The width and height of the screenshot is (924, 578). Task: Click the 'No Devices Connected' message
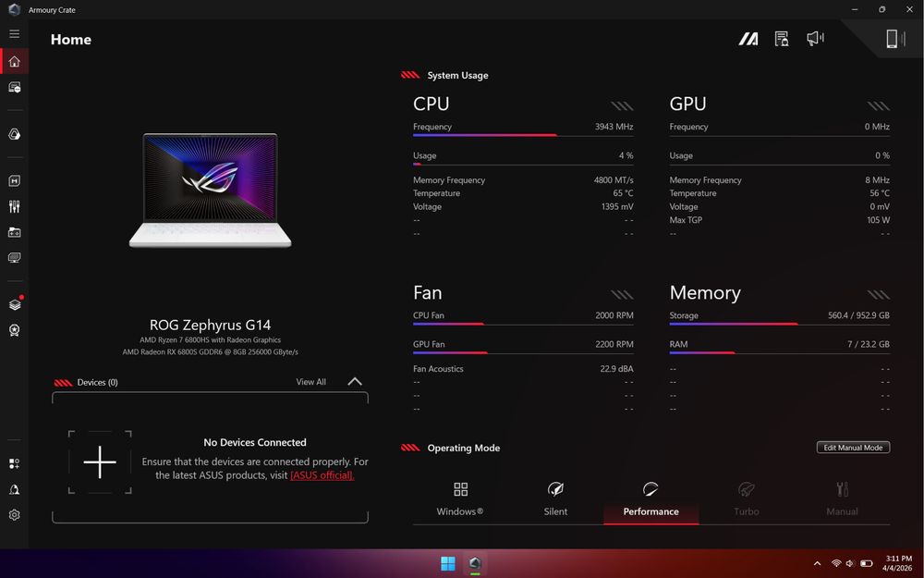point(255,442)
